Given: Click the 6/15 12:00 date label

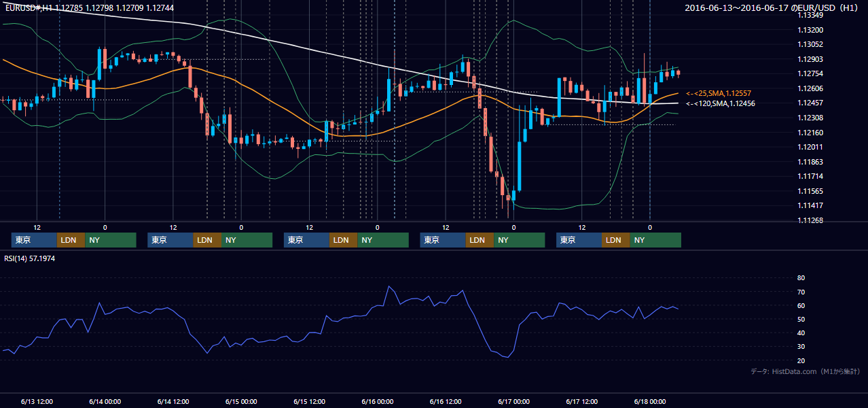Looking at the screenshot, I should (x=310, y=402).
